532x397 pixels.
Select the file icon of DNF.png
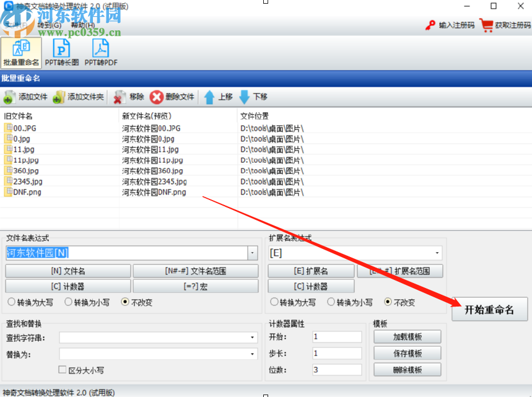tap(9, 191)
